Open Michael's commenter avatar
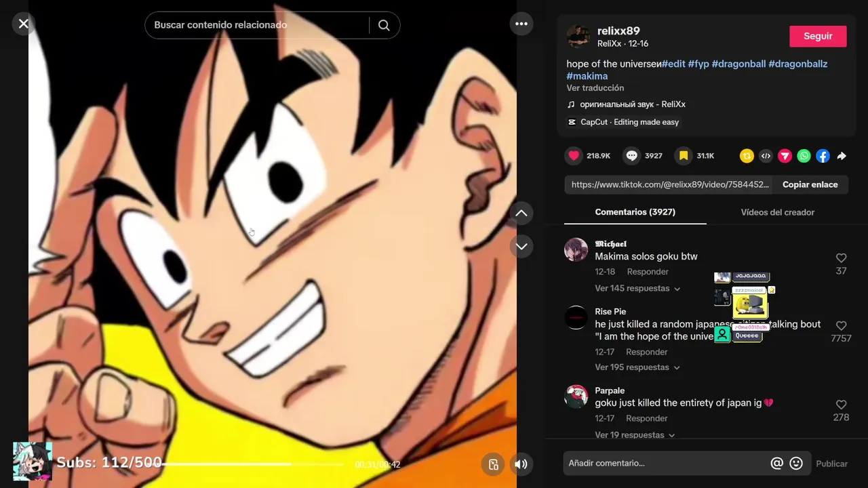Screen dimensions: 868x488 [576, 249]
